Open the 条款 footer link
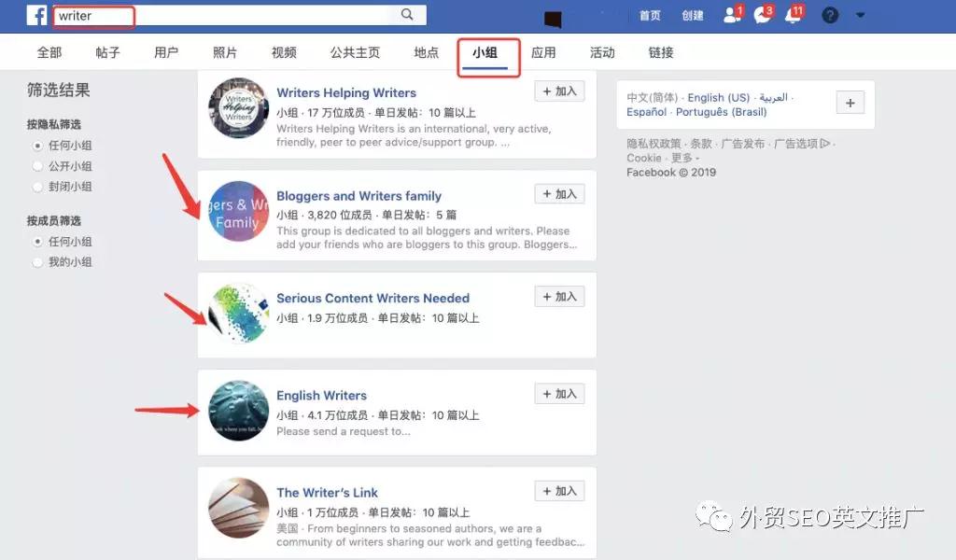Viewport: 956px width, 560px height. (x=701, y=144)
